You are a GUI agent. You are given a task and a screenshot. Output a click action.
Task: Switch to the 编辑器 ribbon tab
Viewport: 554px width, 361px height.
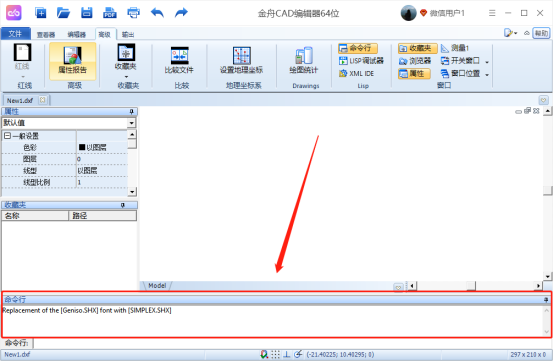tap(77, 34)
